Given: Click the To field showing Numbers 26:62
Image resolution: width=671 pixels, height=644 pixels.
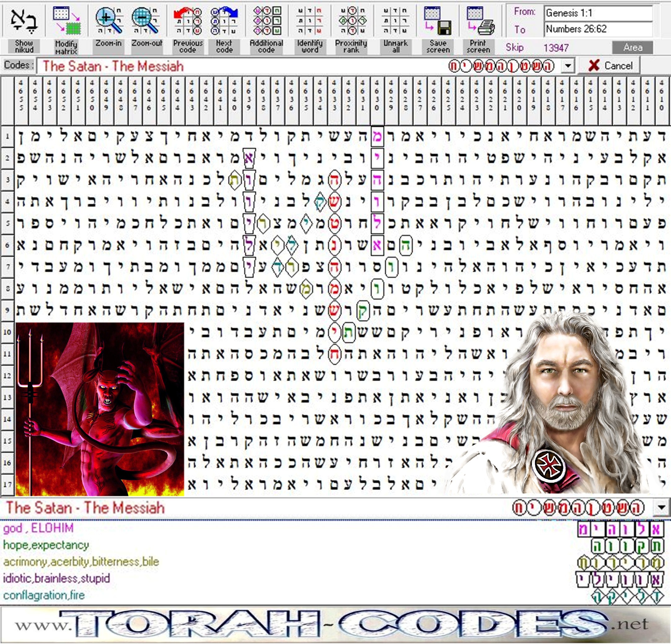Looking at the screenshot, I should [x=598, y=29].
